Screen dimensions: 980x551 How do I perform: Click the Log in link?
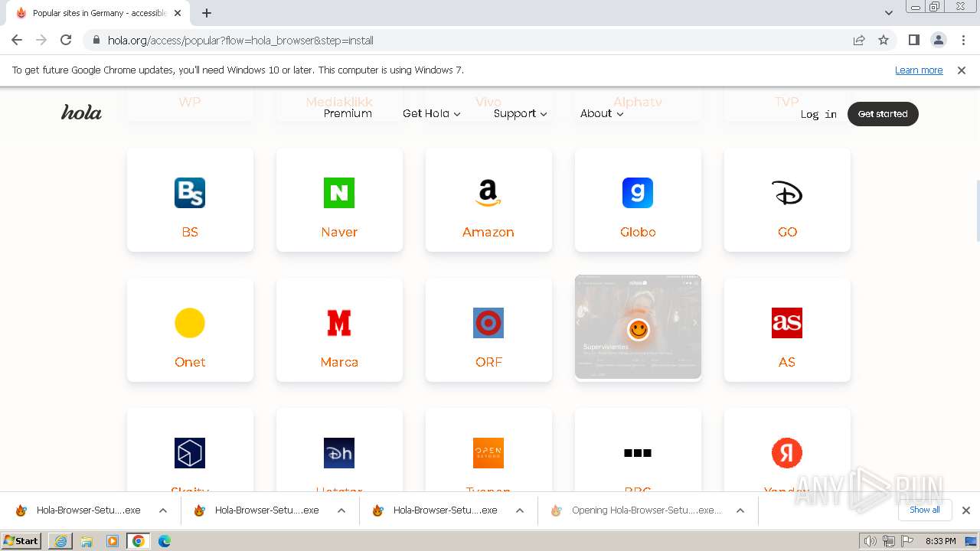(818, 114)
